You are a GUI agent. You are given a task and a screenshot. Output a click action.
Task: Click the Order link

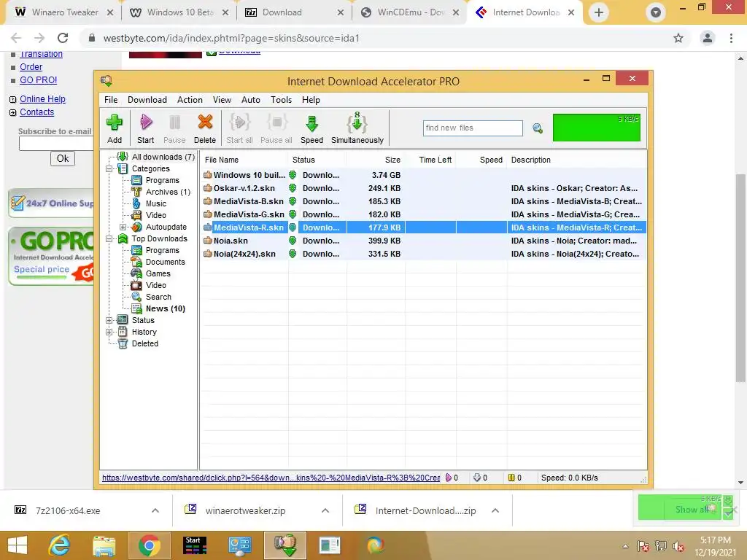[x=31, y=67]
